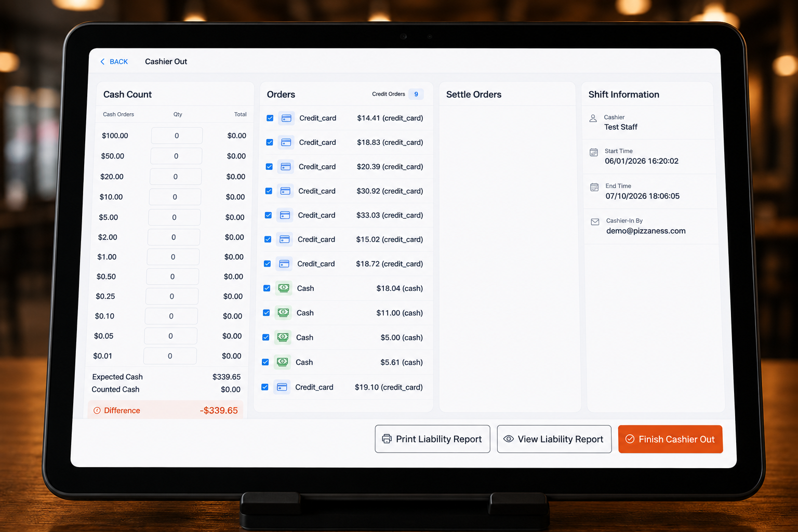The width and height of the screenshot is (798, 532).
Task: Click credit card icon beside $30.92 order
Action: click(x=285, y=191)
